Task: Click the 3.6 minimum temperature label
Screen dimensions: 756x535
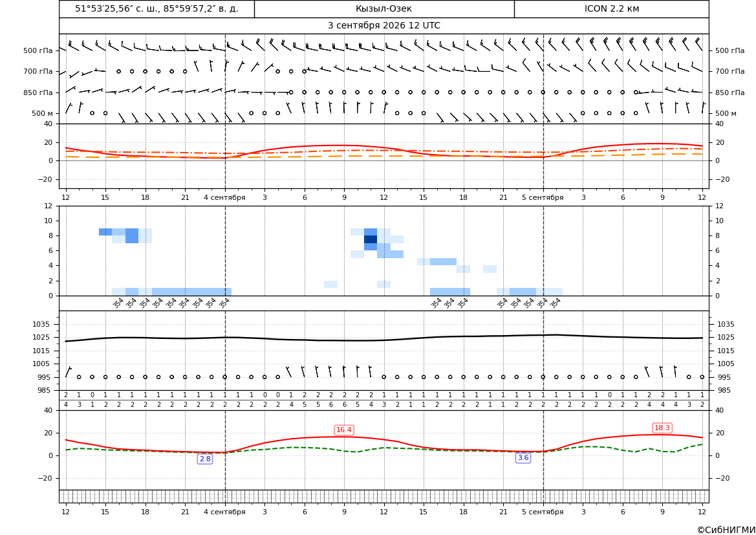Action: 523,458
